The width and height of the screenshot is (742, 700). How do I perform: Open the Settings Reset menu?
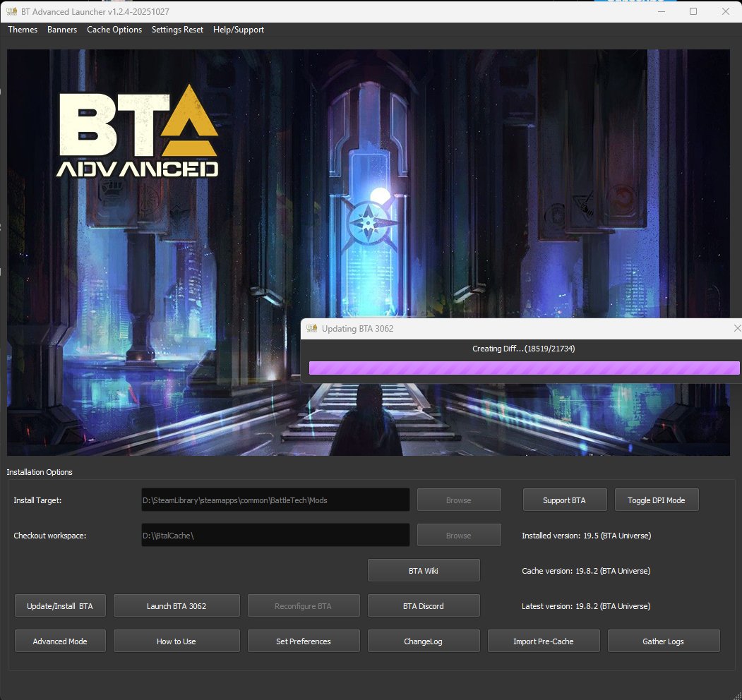tap(177, 30)
